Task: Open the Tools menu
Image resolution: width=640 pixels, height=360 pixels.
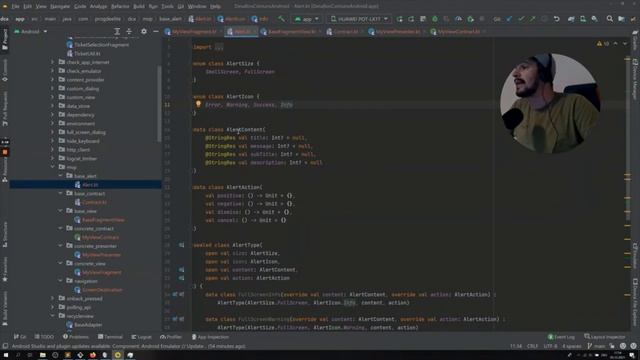Action: (167, 7)
